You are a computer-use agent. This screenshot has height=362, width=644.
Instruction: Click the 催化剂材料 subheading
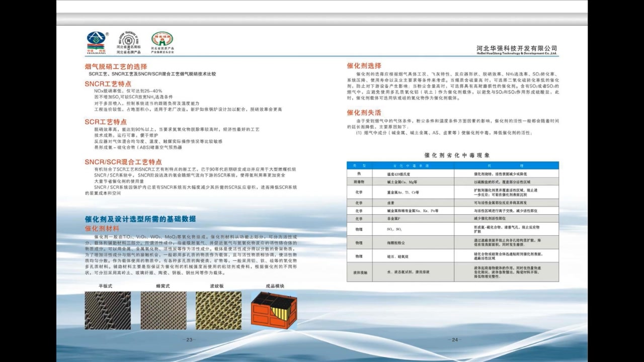pos(102,228)
